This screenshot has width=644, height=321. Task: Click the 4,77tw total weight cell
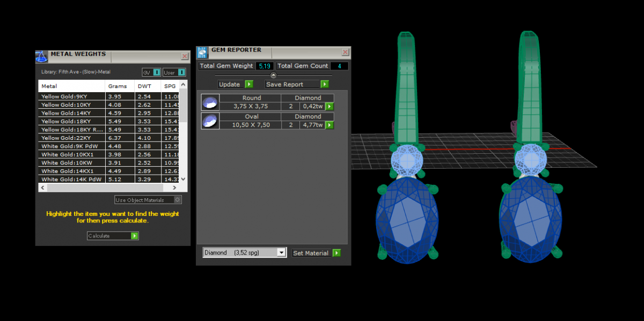(x=312, y=125)
